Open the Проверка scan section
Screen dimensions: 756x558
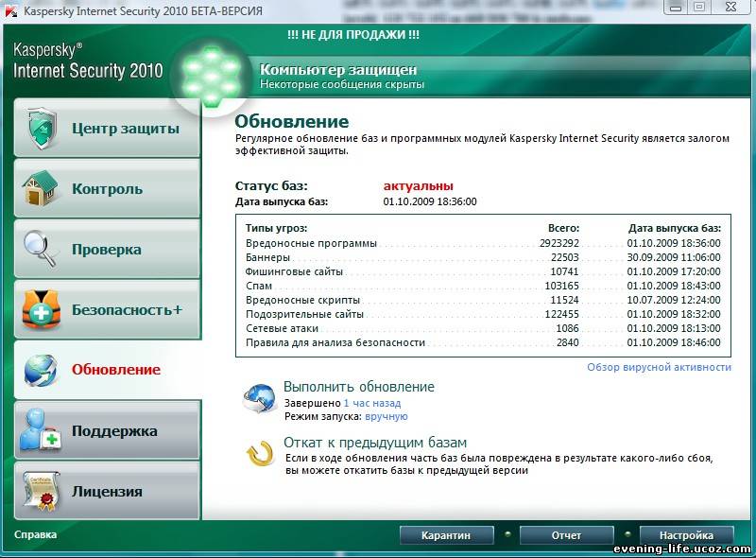pyautogui.click(x=107, y=249)
